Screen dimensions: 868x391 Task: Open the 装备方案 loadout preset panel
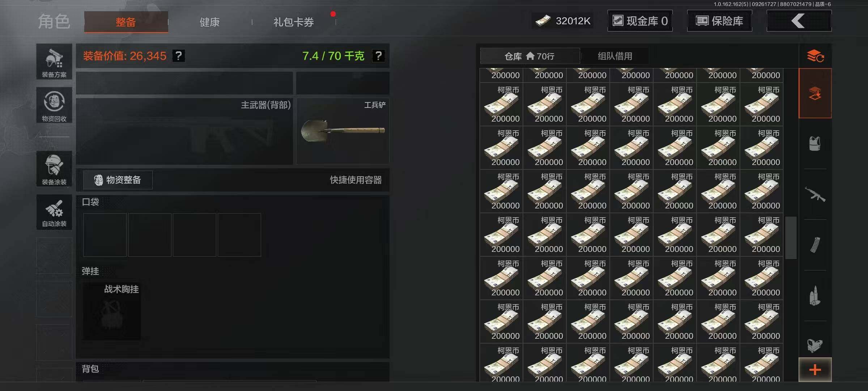[54, 62]
